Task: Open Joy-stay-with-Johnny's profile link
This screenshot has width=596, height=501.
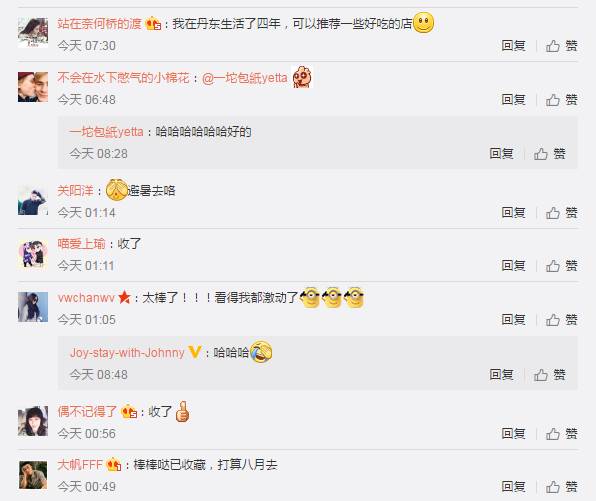Action: (127, 353)
